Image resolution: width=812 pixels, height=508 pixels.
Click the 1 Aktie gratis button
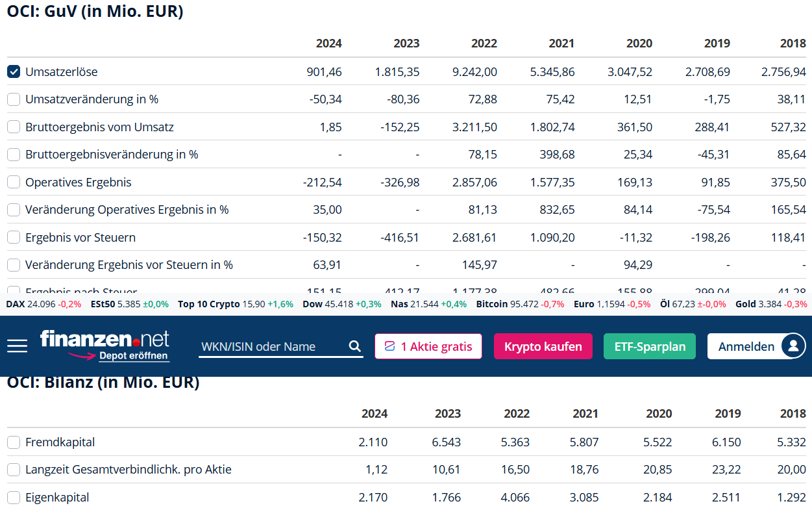tap(428, 346)
